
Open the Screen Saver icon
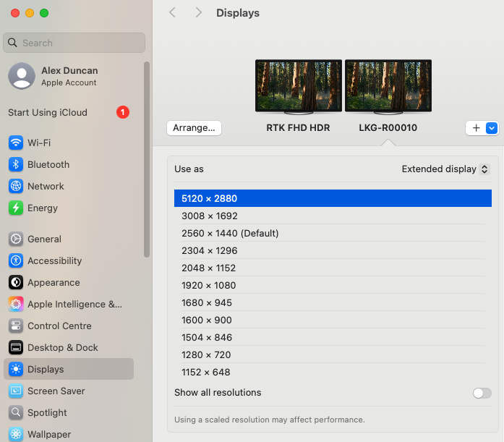tap(16, 391)
